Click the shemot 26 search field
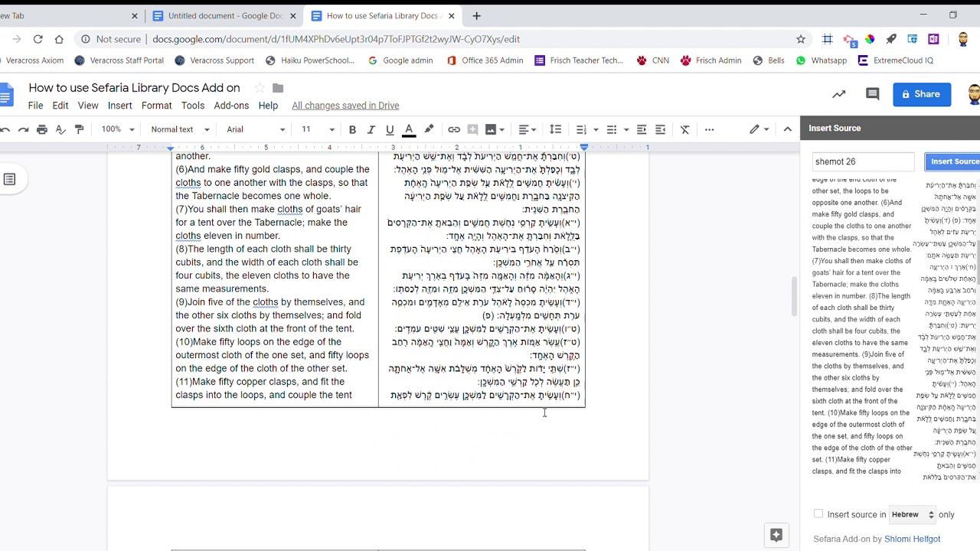 [863, 161]
